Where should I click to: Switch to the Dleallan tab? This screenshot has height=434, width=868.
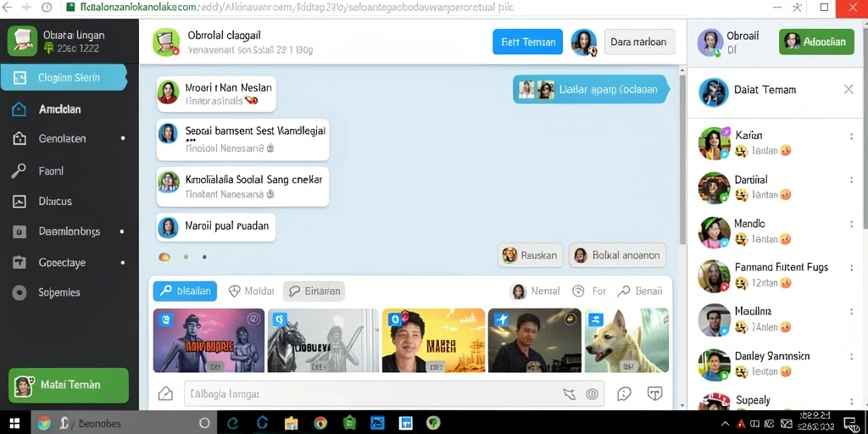[185, 292]
